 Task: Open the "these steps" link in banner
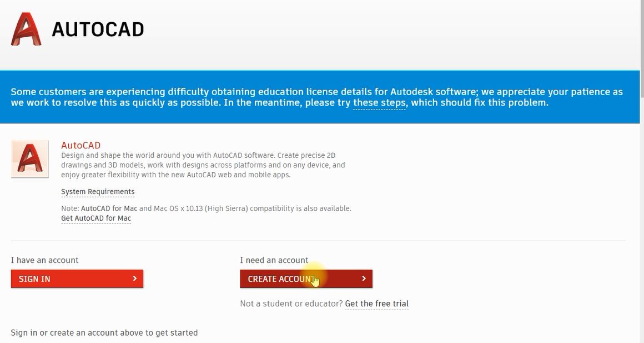380,103
